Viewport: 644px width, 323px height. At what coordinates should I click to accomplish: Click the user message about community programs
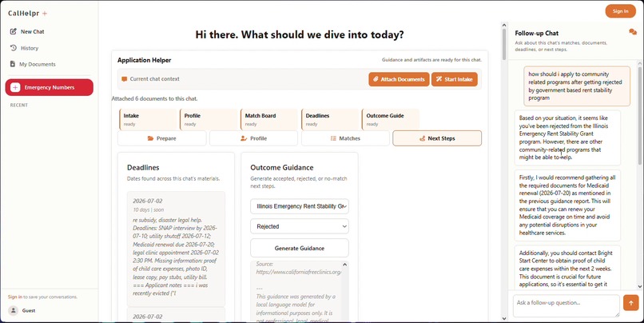click(577, 86)
